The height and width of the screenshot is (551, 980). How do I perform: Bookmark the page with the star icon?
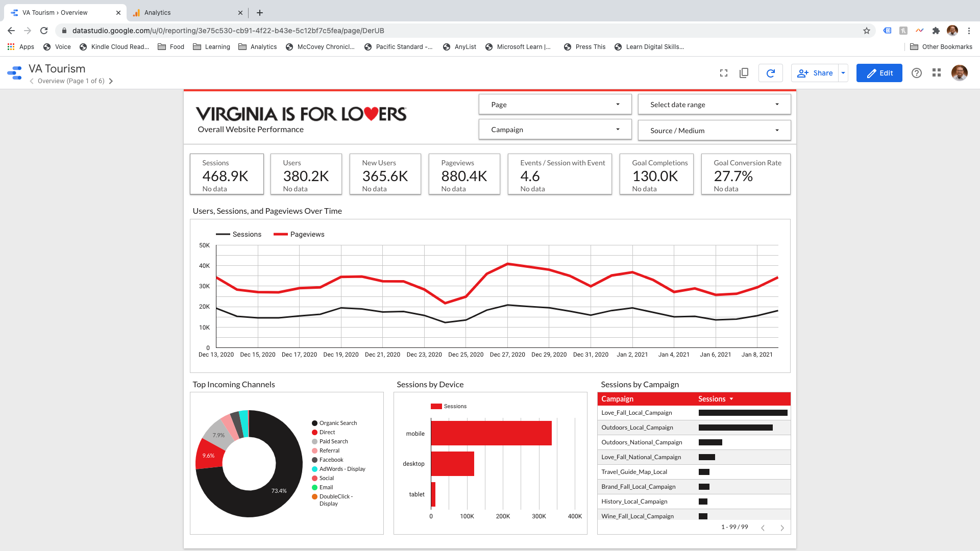click(x=866, y=31)
